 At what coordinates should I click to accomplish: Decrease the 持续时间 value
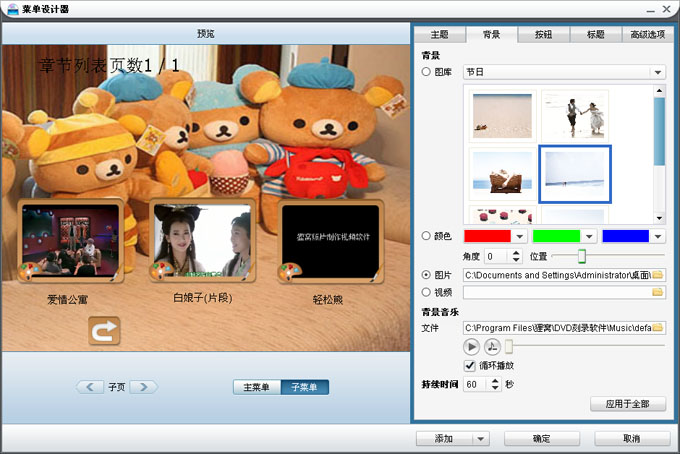click(x=495, y=388)
